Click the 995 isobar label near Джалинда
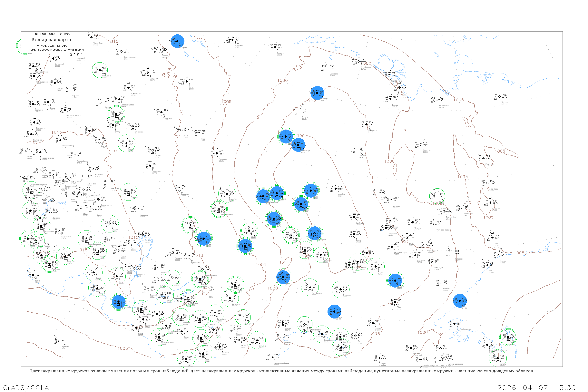The height and width of the screenshot is (392, 588). point(312,100)
